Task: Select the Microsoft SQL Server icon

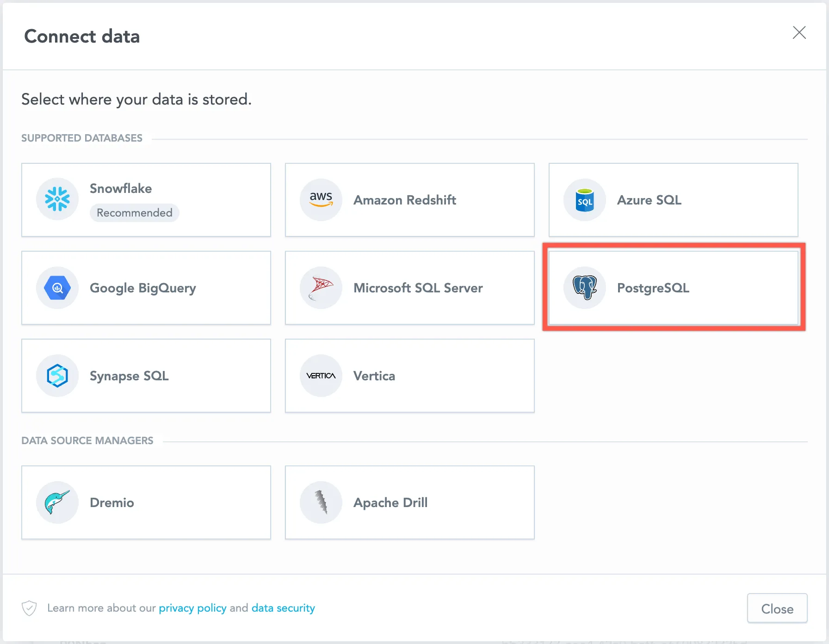Action: pyautogui.click(x=321, y=288)
